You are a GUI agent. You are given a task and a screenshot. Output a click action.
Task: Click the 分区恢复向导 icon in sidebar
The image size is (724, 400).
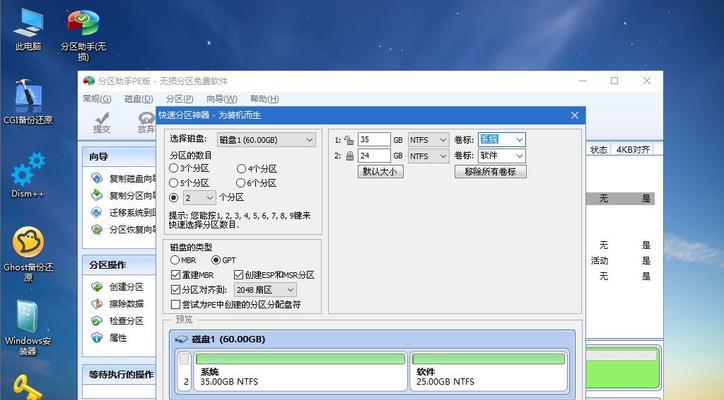(x=97, y=230)
